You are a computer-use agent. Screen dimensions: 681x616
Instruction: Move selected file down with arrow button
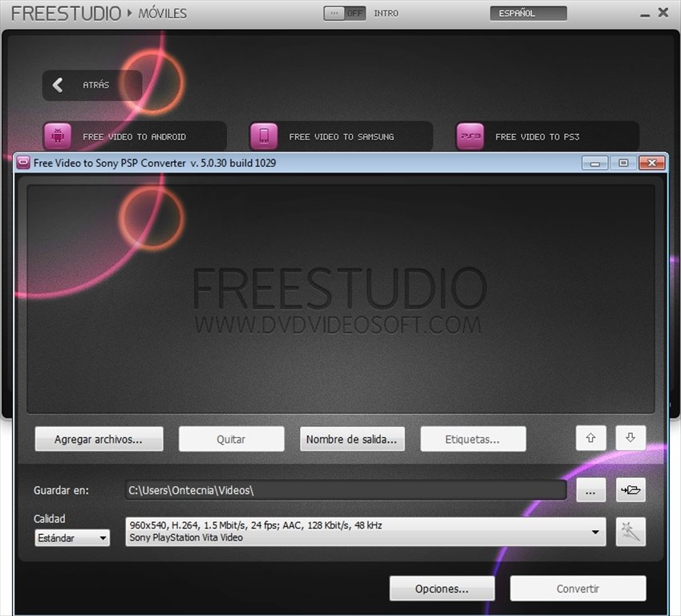[630, 438]
